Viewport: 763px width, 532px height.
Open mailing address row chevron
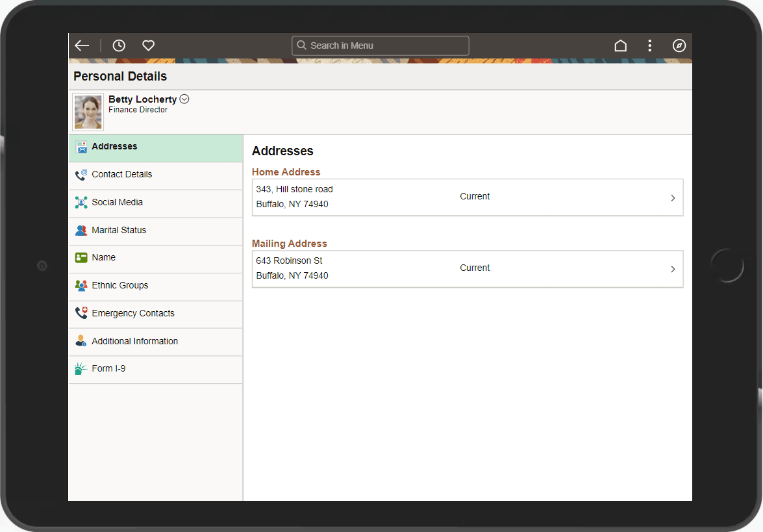[x=673, y=269]
